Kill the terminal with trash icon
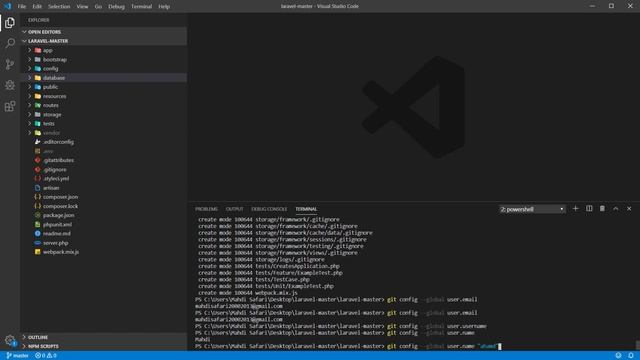 tap(602, 209)
